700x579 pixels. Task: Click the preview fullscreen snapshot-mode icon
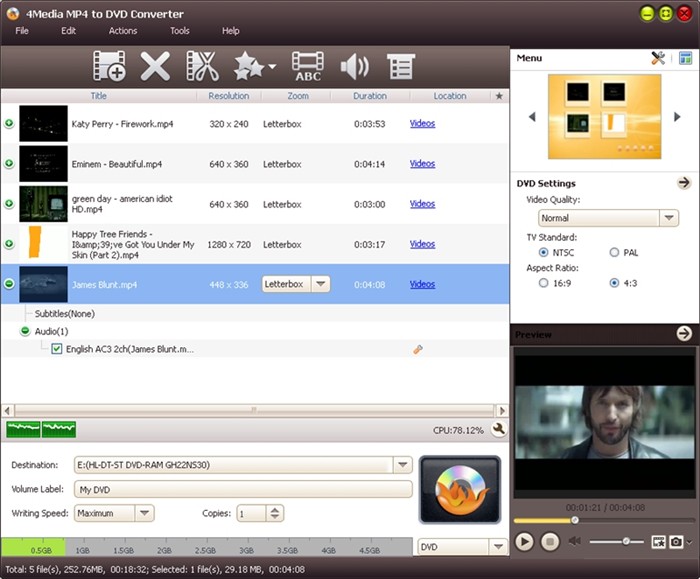pos(658,542)
